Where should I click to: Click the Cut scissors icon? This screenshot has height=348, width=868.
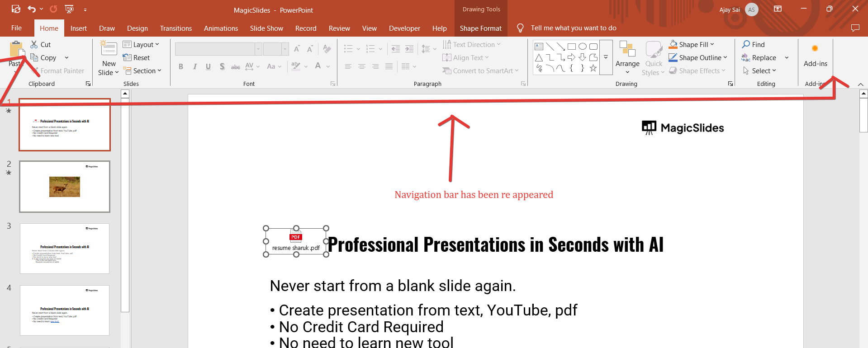34,44
